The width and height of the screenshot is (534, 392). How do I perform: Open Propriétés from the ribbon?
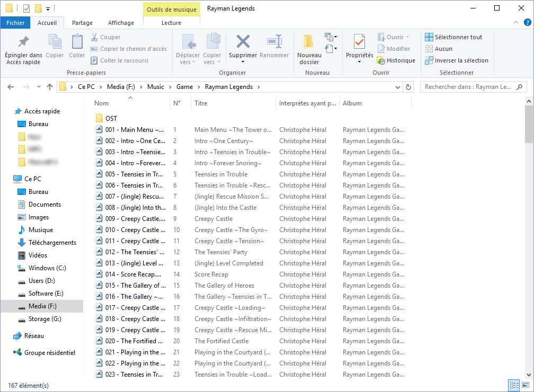(359, 42)
